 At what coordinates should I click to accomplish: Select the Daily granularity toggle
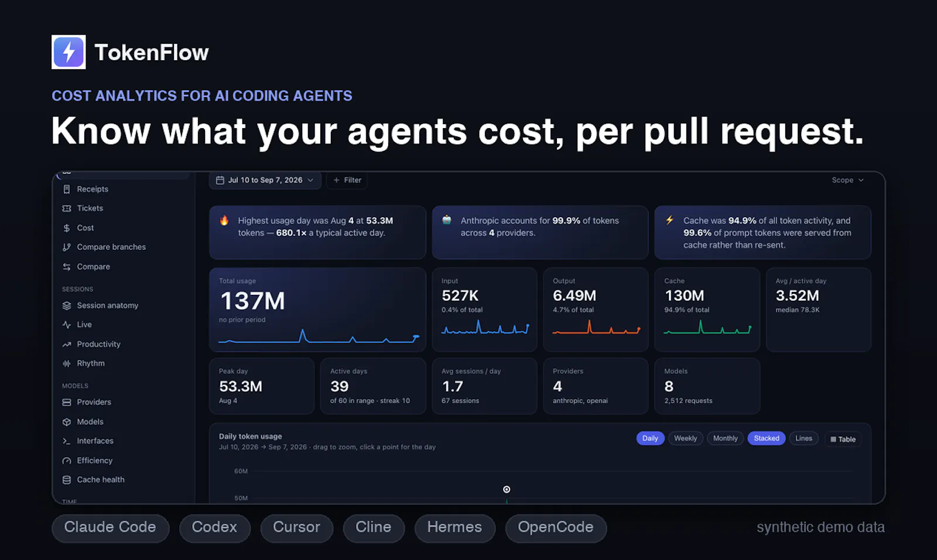click(x=650, y=438)
